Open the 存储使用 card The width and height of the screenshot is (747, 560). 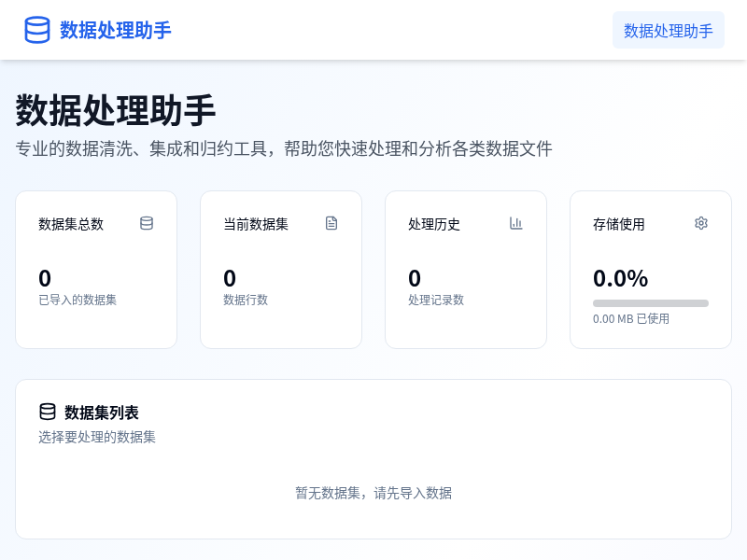[x=651, y=269]
